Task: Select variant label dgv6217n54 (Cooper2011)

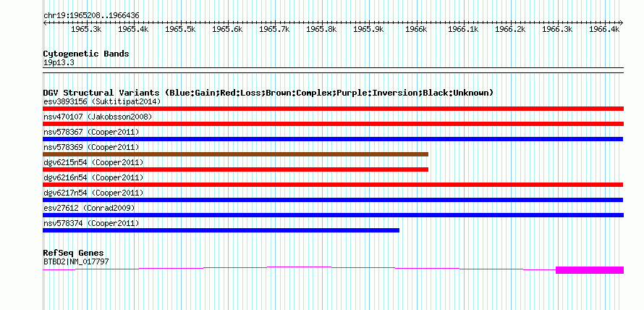Action: click(93, 193)
